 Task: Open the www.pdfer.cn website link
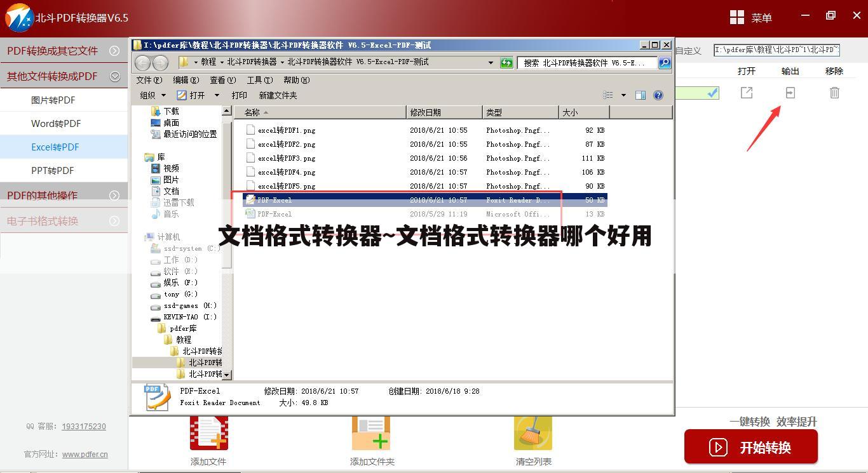(85, 455)
